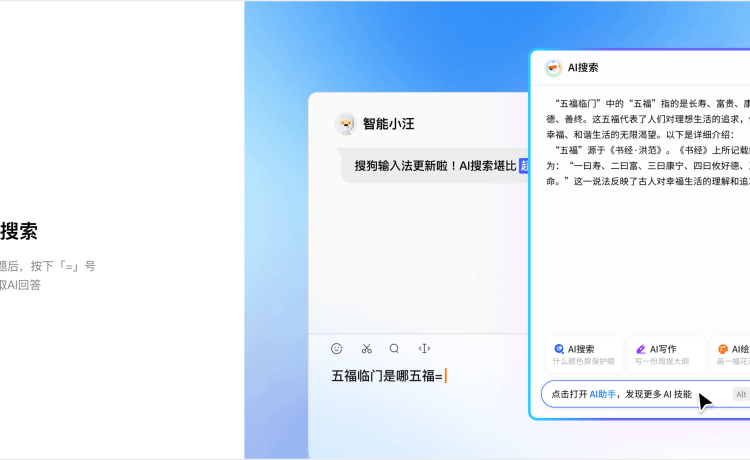The image size is (750, 460).
Task: Open the emoji smiley picker
Action: 337,349
